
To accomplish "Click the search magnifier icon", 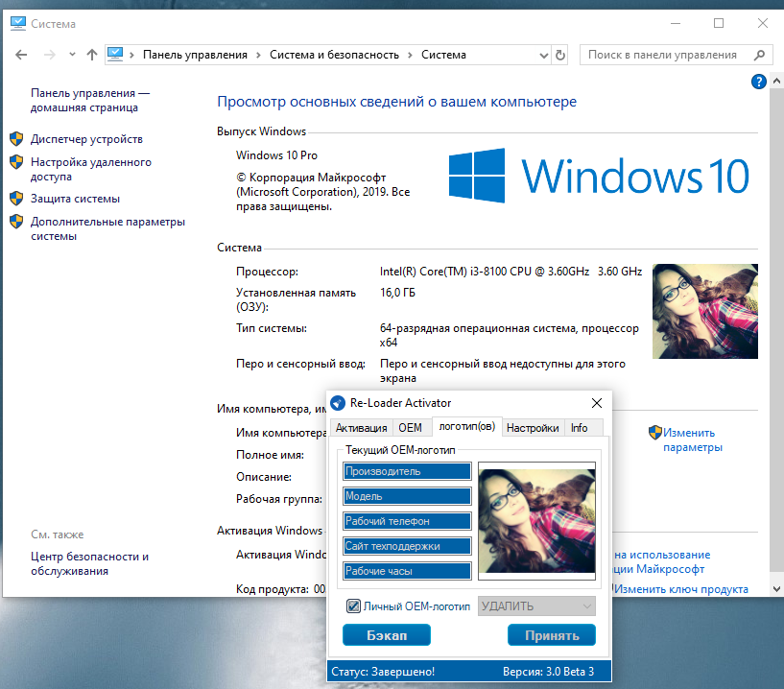I will click(x=759, y=55).
